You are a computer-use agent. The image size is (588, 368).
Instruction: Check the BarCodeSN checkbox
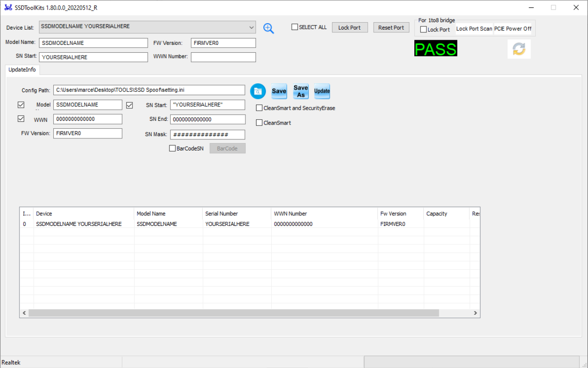click(x=173, y=149)
